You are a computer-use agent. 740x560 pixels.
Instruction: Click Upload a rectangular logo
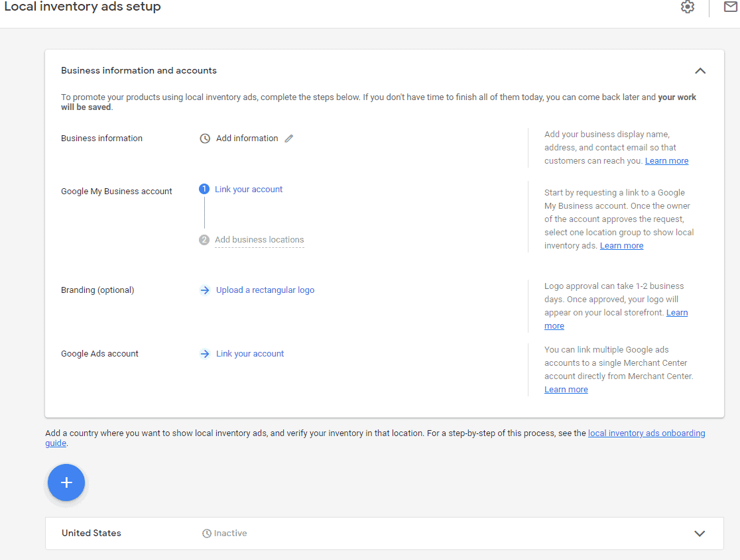[265, 290]
